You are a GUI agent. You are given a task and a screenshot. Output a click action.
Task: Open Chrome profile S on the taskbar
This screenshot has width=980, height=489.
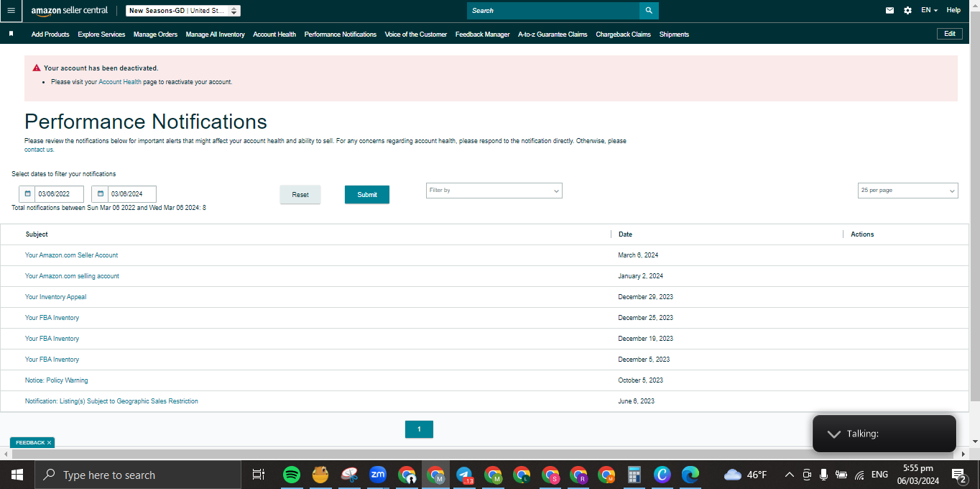(x=550, y=475)
